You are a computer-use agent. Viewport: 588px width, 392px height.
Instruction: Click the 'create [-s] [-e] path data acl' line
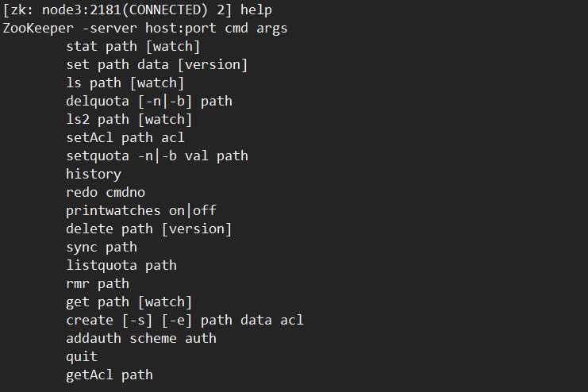tap(185, 320)
